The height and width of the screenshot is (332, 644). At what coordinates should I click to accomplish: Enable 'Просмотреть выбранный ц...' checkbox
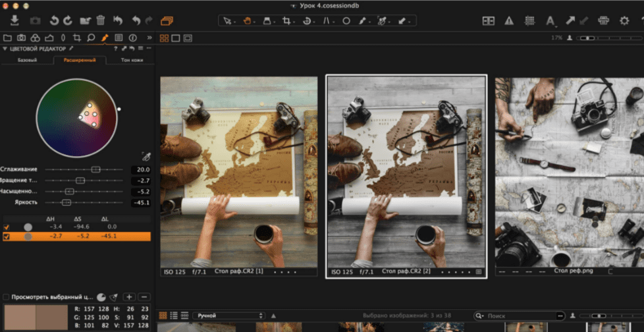click(x=6, y=297)
